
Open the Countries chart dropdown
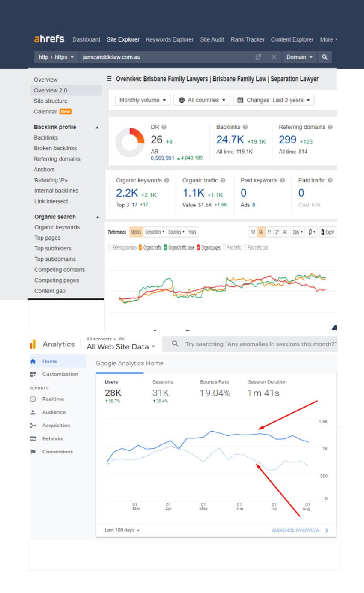click(x=176, y=232)
